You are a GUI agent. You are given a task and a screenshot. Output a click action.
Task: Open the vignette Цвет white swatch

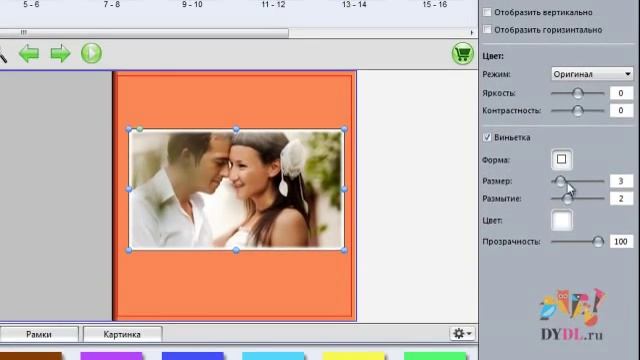(x=562, y=220)
